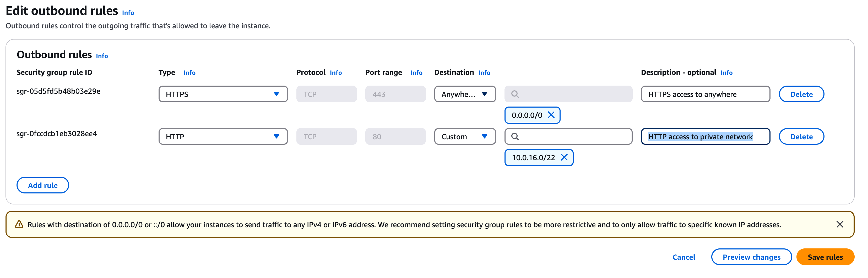Delete the HTTP outbound rule
This screenshot has width=868, height=278.
(801, 137)
